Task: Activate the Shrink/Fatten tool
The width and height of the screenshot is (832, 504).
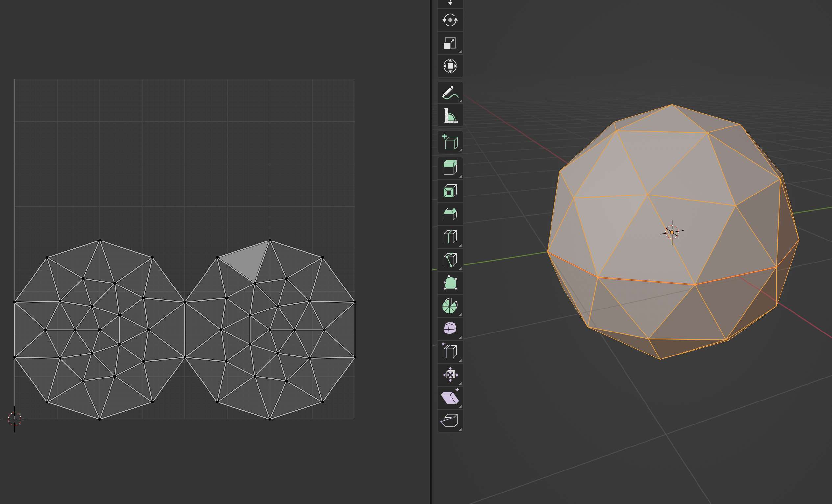Action: [x=450, y=375]
